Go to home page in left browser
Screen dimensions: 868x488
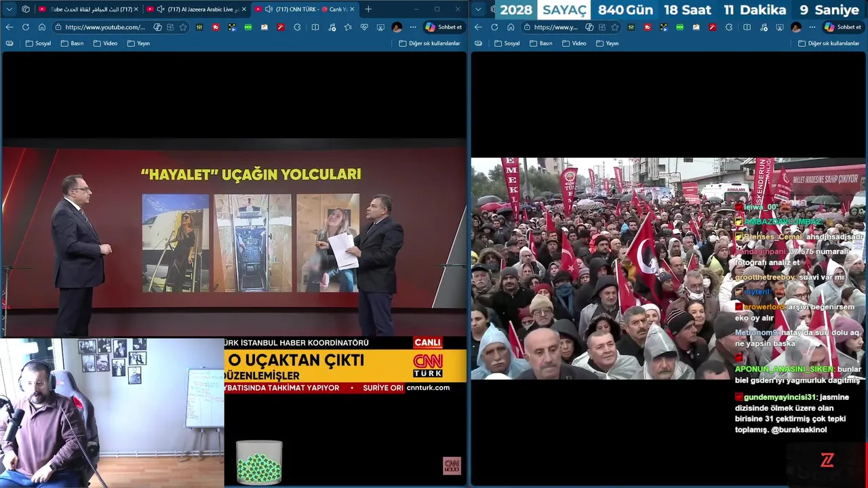(42, 27)
